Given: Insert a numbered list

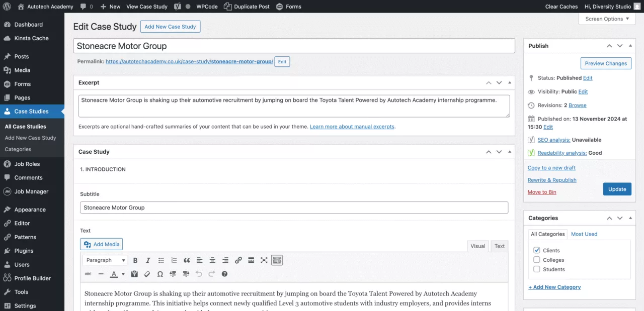Looking at the screenshot, I should (174, 260).
